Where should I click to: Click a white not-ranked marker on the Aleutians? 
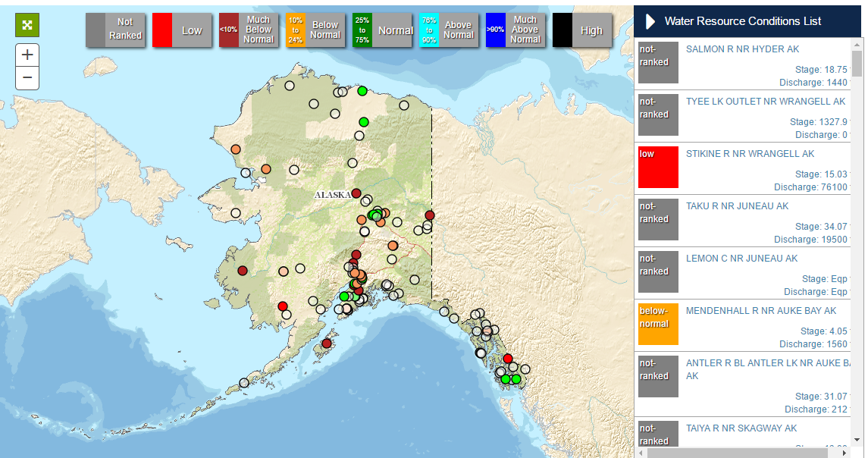[x=243, y=383]
